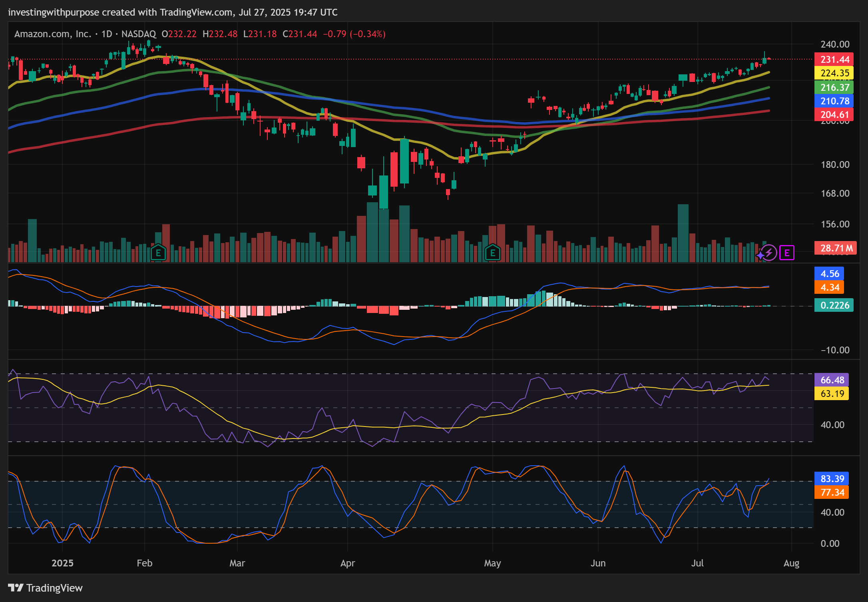
Task: Click the earnings marker icon near May
Action: tap(492, 253)
